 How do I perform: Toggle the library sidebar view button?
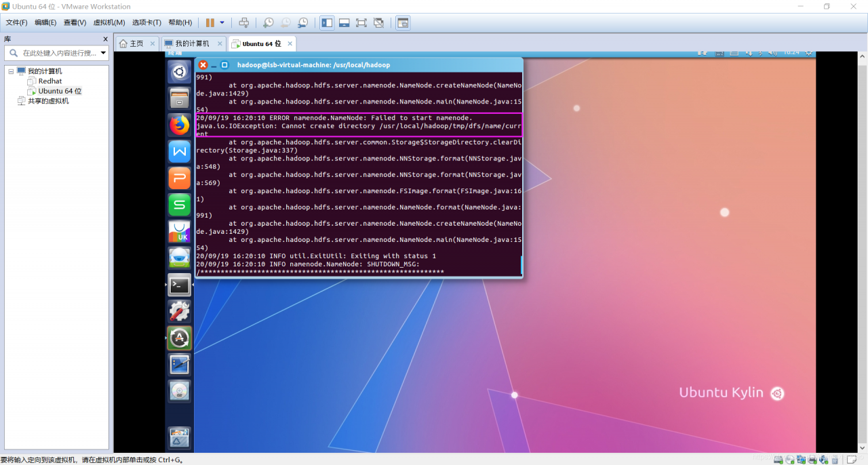(x=327, y=22)
